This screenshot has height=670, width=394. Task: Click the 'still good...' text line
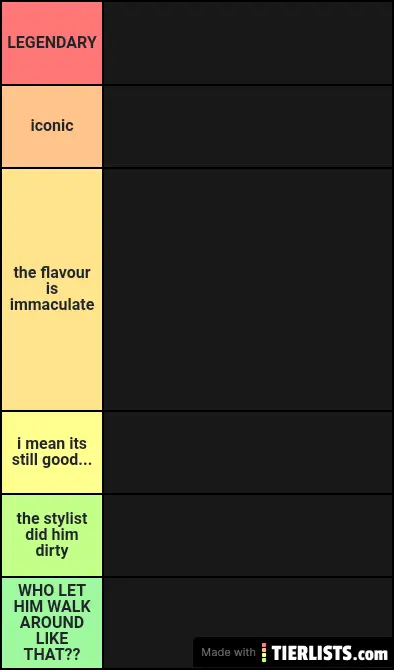point(52,460)
